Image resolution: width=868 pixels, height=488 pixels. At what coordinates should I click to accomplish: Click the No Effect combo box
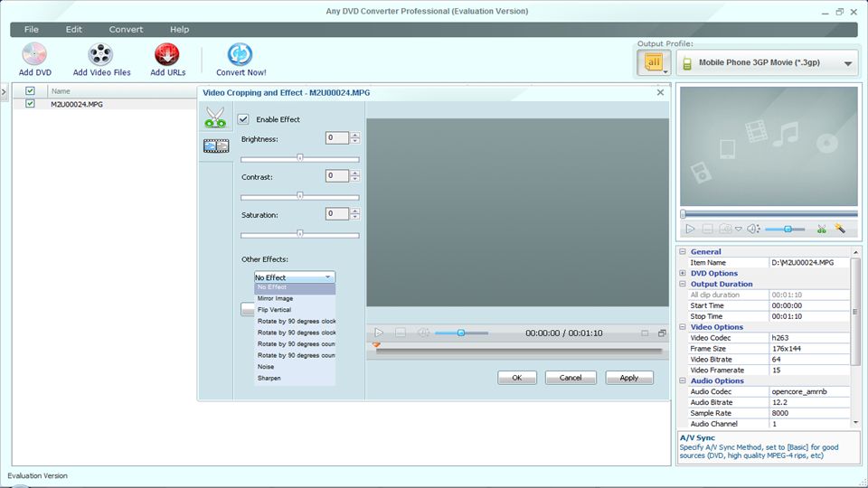point(295,277)
